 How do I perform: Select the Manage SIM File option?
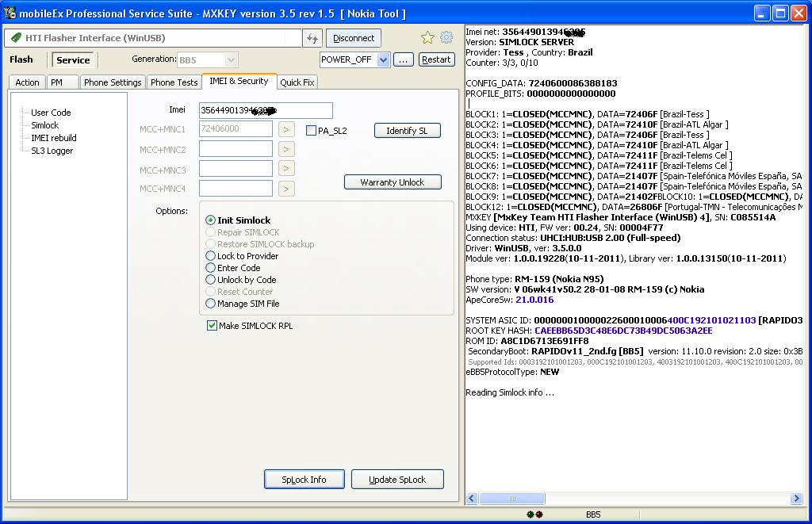click(243, 304)
